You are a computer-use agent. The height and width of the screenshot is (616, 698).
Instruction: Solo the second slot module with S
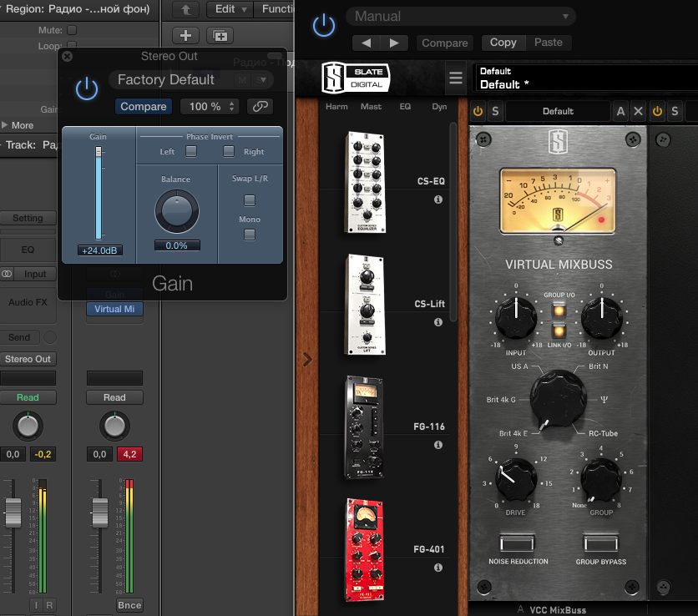coord(675,111)
